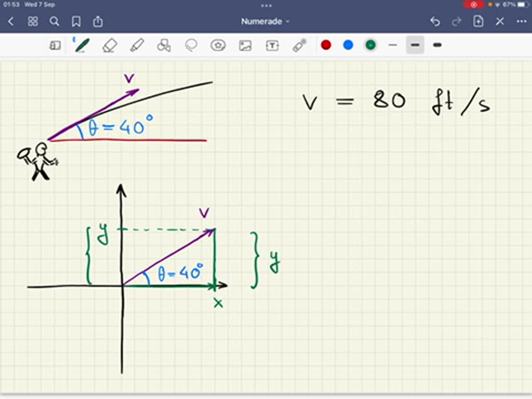Screen dimensions: 532x399
Task: Undo the last stroke
Action: (x=435, y=21)
